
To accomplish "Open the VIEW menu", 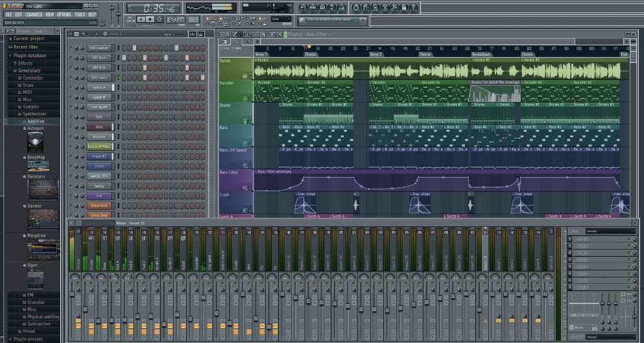I will coord(50,14).
